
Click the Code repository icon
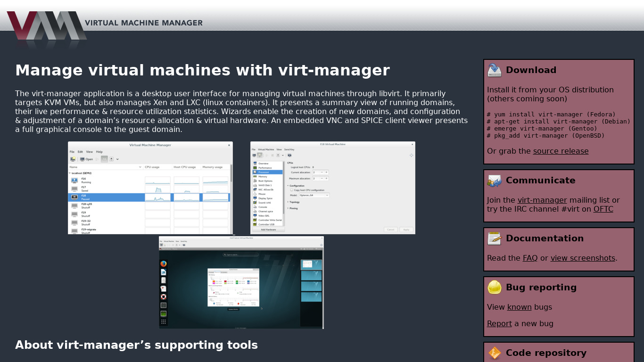tap(495, 353)
